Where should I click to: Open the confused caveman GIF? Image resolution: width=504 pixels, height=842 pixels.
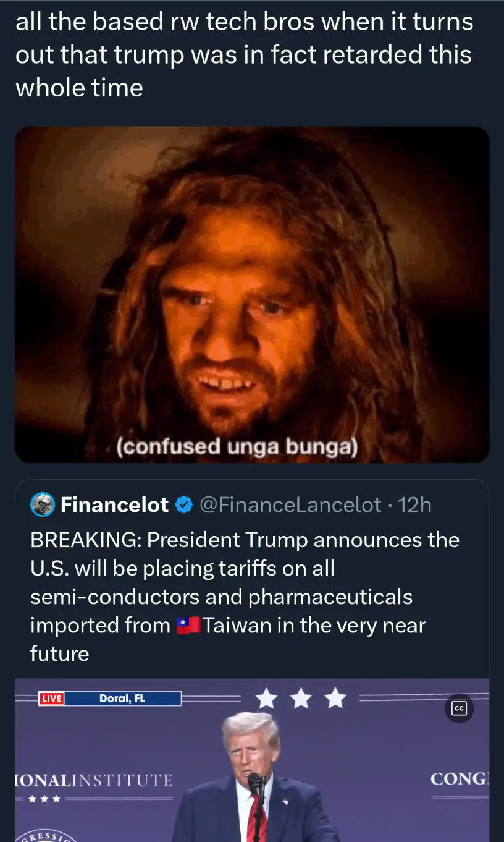point(252,294)
